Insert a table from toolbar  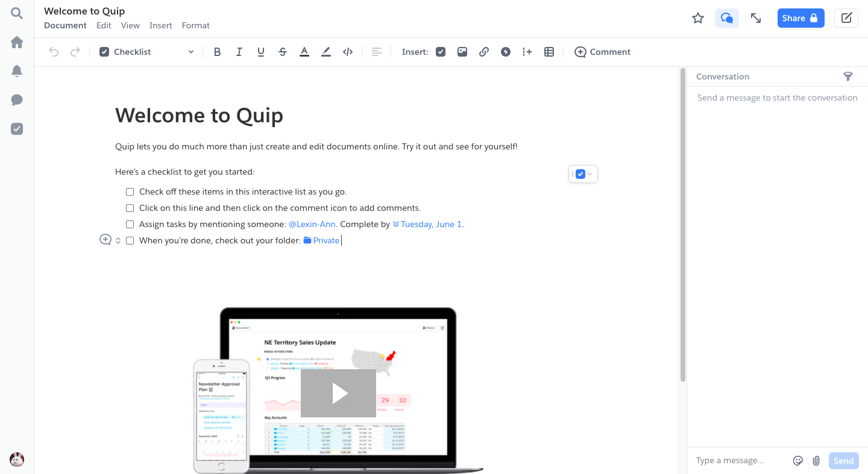point(549,52)
